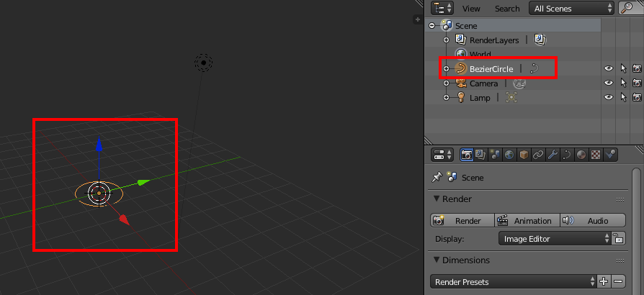The width and height of the screenshot is (644, 295).
Task: Select the BezierCircle name in the Outliner
Action: coord(491,69)
